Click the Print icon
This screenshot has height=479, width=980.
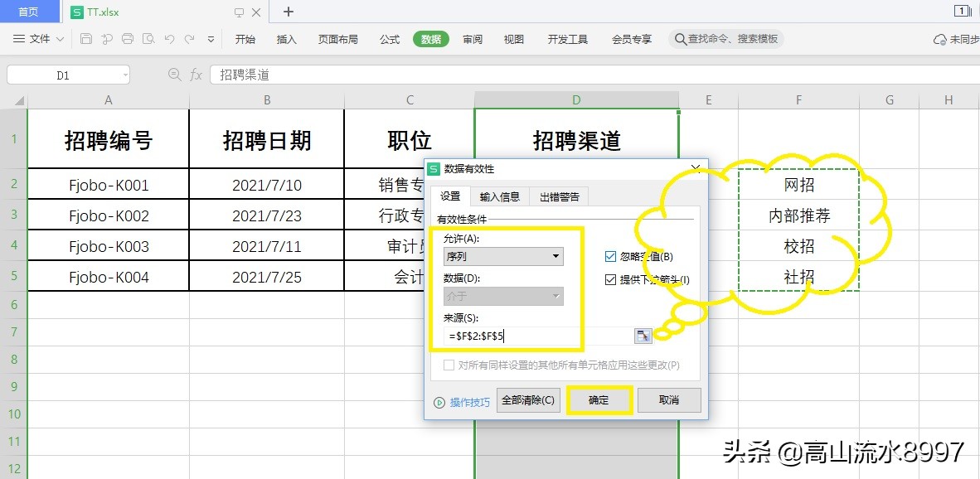pos(128,39)
